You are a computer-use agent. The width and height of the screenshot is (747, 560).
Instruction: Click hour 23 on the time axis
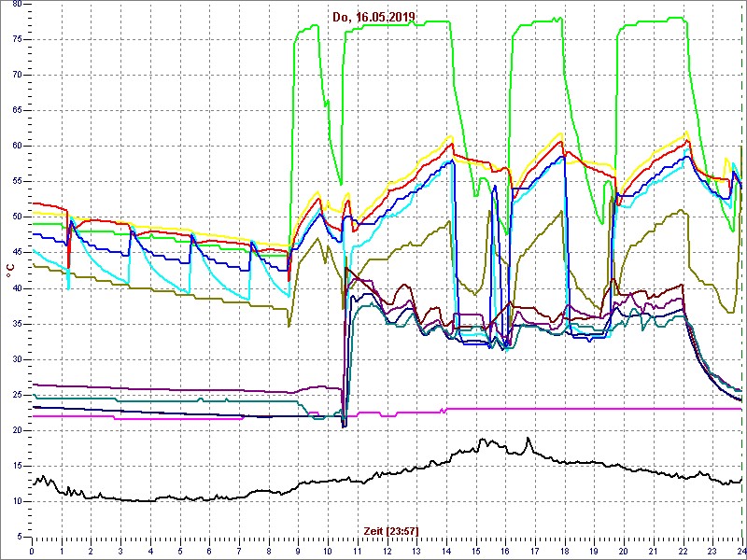712,553
